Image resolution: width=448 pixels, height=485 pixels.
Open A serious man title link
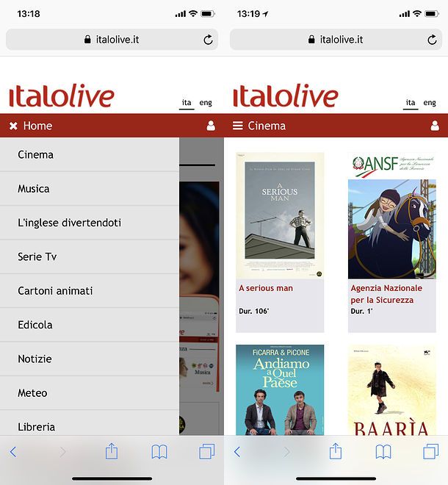click(x=266, y=288)
